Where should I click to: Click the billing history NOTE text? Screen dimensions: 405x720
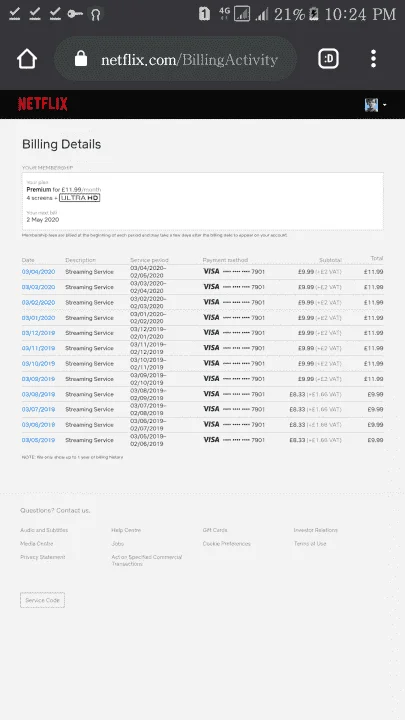tap(72, 457)
